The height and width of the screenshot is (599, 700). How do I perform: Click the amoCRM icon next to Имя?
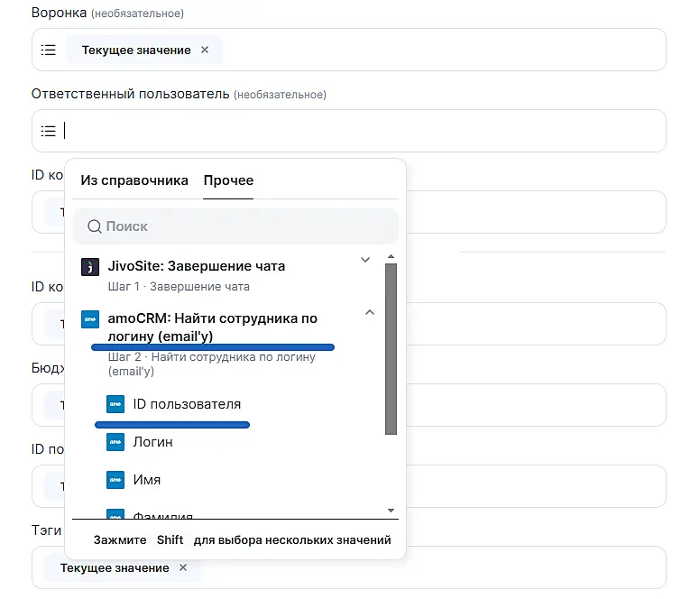coord(115,480)
